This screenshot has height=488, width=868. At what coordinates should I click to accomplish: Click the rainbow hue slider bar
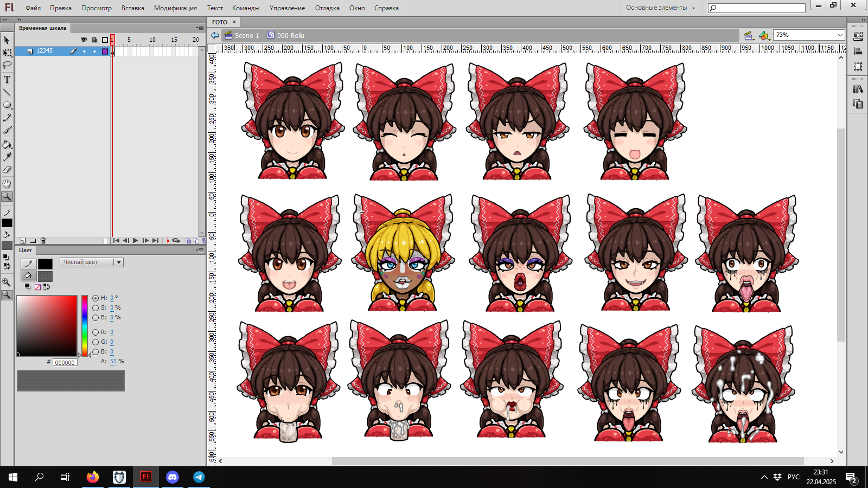85,326
